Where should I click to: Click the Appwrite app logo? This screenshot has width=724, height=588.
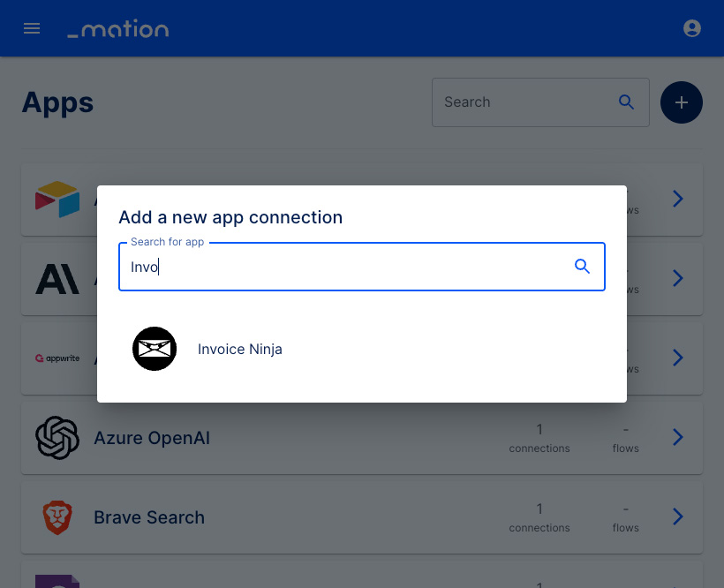coord(57,358)
